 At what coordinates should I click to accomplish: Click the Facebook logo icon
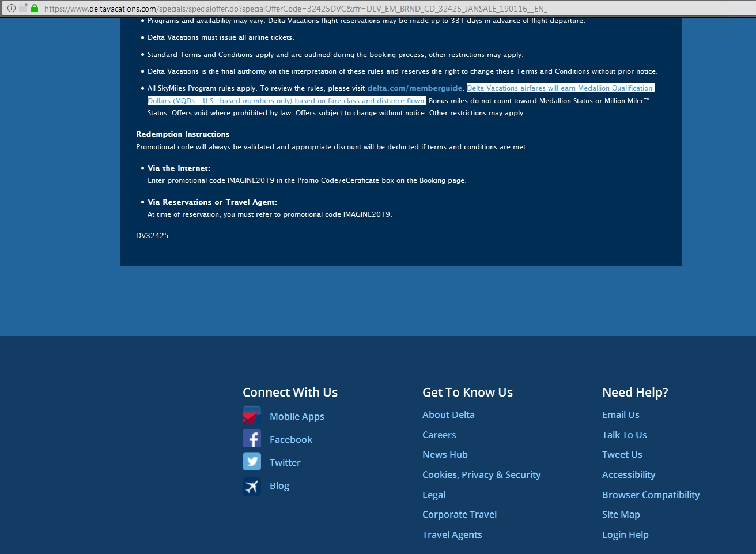[252, 439]
